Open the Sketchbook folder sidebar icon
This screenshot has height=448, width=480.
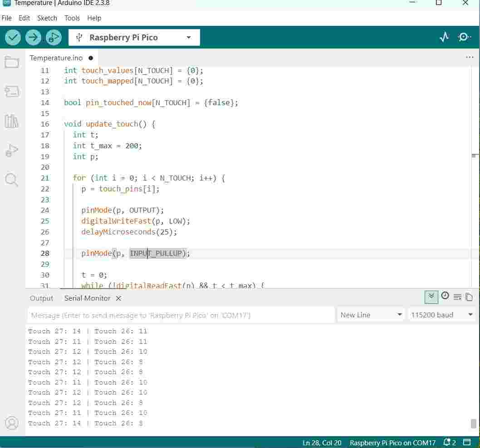coord(12,62)
